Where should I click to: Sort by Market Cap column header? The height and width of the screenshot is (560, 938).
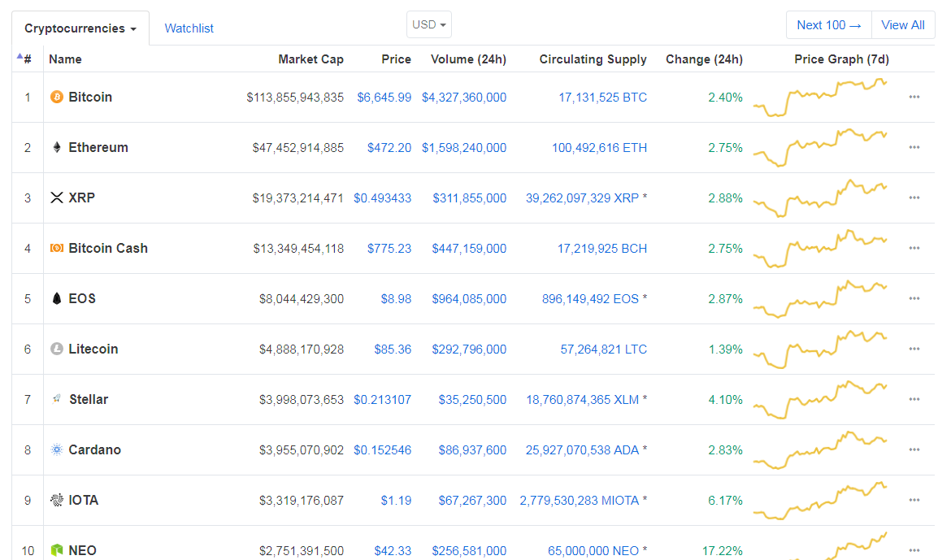[310, 59]
